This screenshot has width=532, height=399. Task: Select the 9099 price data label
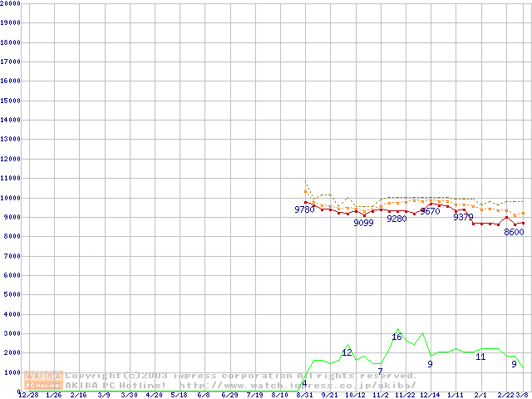(363, 223)
